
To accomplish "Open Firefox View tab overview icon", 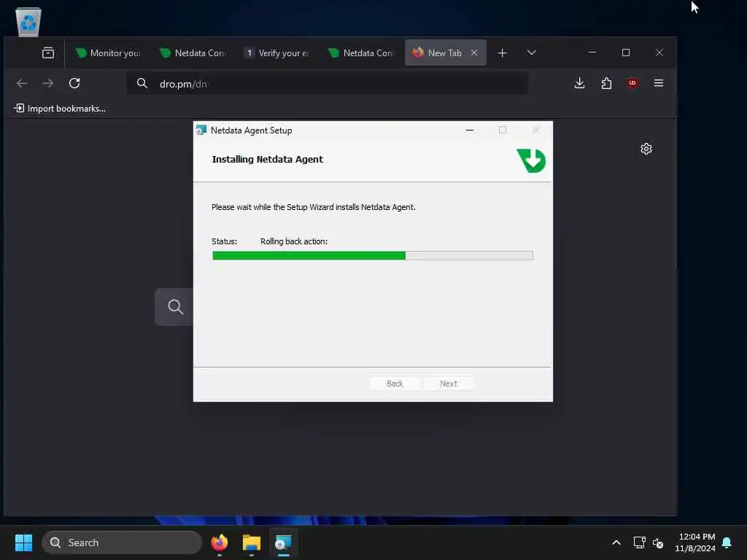I will point(48,52).
